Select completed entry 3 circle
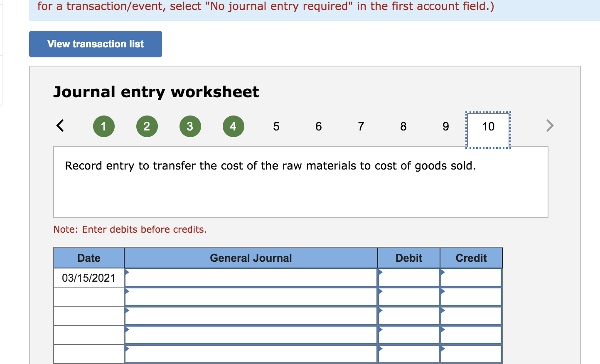Image resolution: width=600 pixels, height=364 pixels. pyautogui.click(x=190, y=126)
